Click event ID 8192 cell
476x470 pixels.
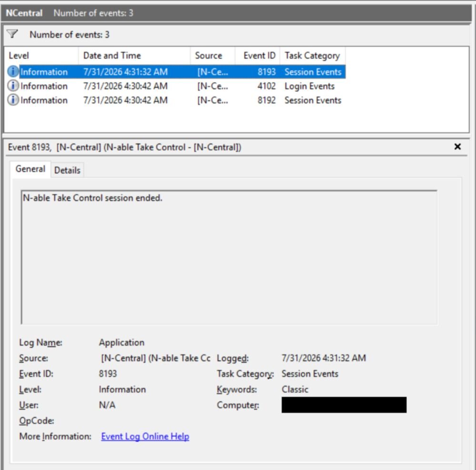coord(267,100)
